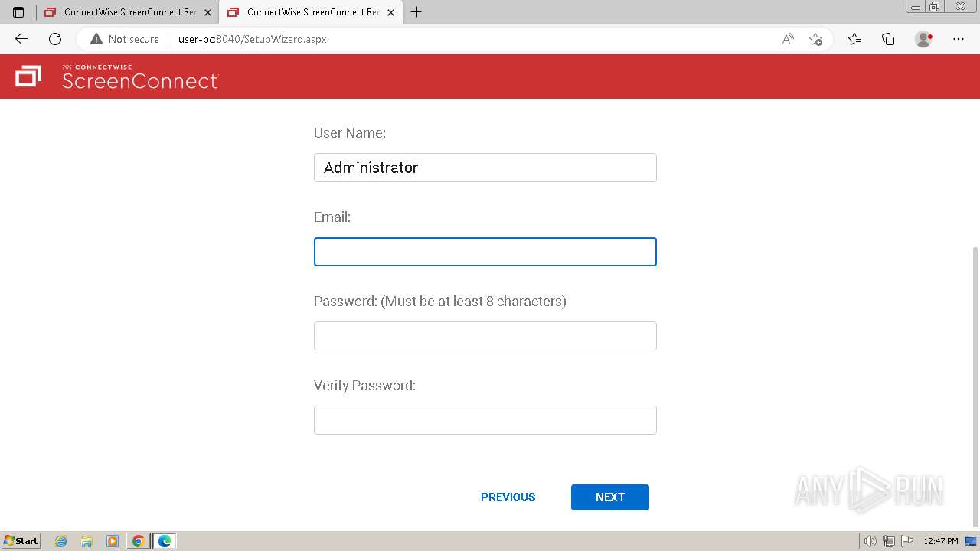Add this page to favorites
Screen dimensions: 980x551
815,39
